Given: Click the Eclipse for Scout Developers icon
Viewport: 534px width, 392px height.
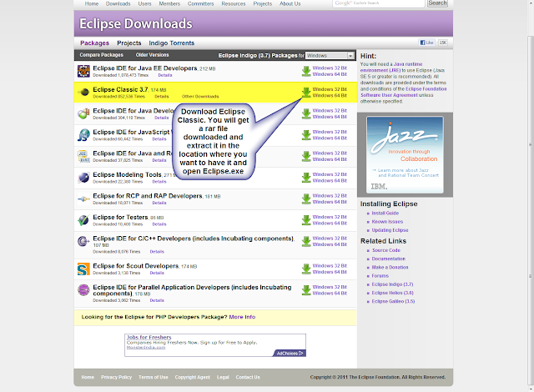Looking at the screenshot, I should (83, 269).
